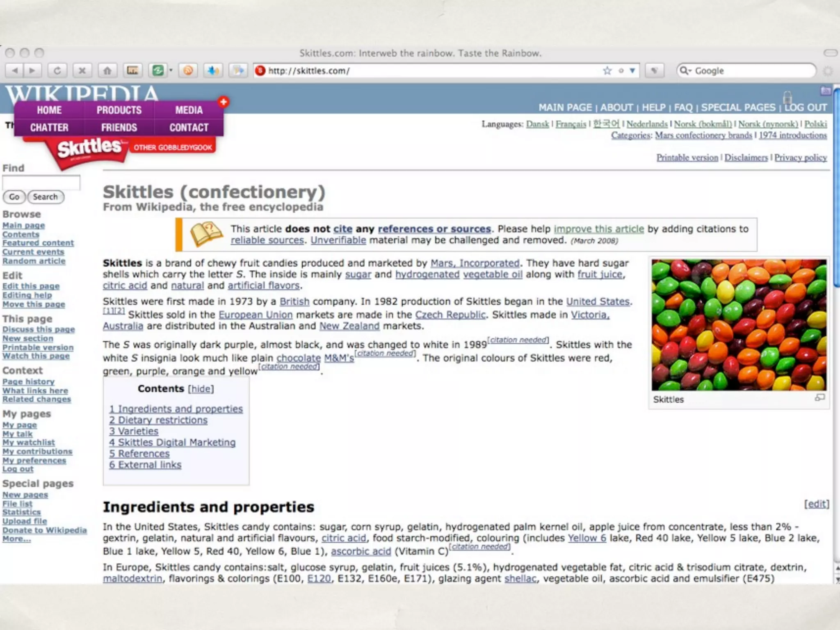This screenshot has width=840, height=630.
Task: Open the URL bar history dropdown arrow
Action: click(632, 71)
